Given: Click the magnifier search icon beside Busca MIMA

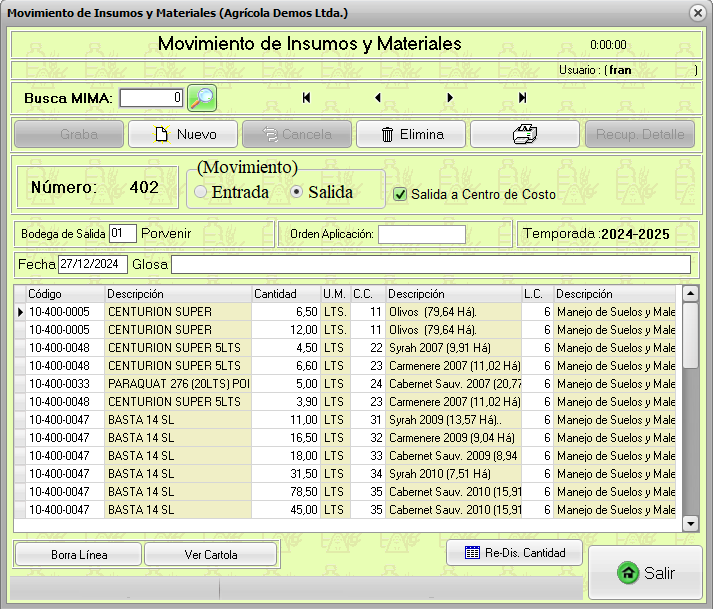Looking at the screenshot, I should point(202,98).
